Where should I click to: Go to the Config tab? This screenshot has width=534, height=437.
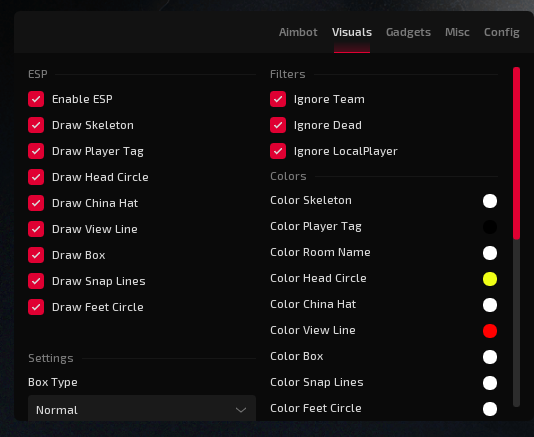502,32
